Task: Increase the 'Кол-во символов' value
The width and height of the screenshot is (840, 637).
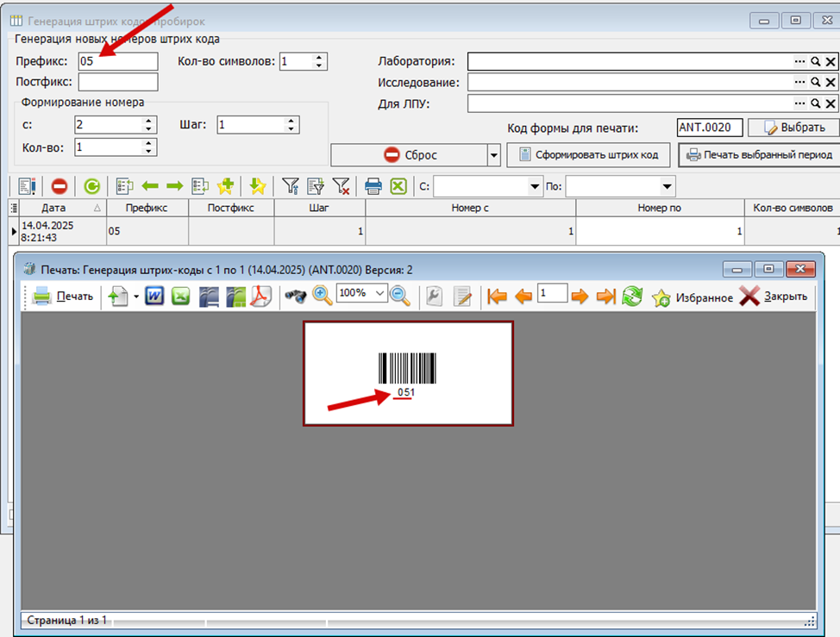Action: 319,58
